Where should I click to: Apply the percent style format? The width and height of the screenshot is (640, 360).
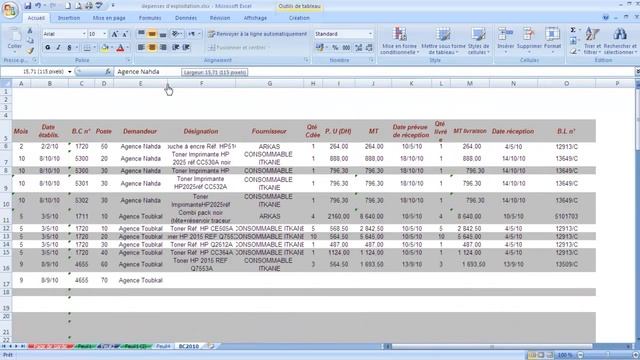click(335, 48)
